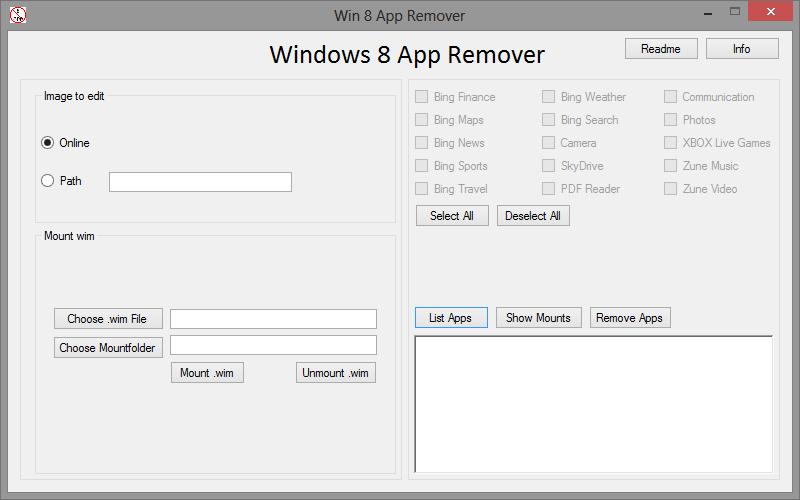The image size is (800, 500).
Task: Check the SkyDrive checkbox
Action: click(548, 165)
